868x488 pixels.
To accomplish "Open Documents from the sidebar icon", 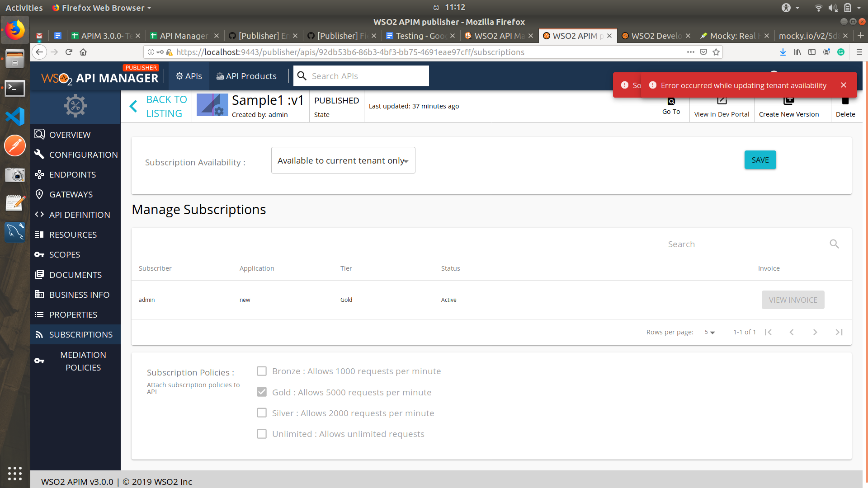I will coord(39,274).
